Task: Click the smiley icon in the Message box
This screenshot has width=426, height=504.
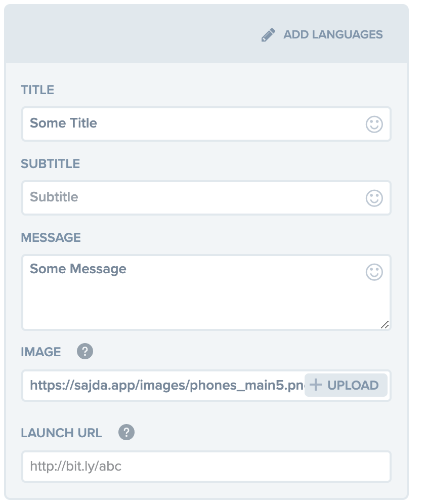Action: (x=374, y=272)
